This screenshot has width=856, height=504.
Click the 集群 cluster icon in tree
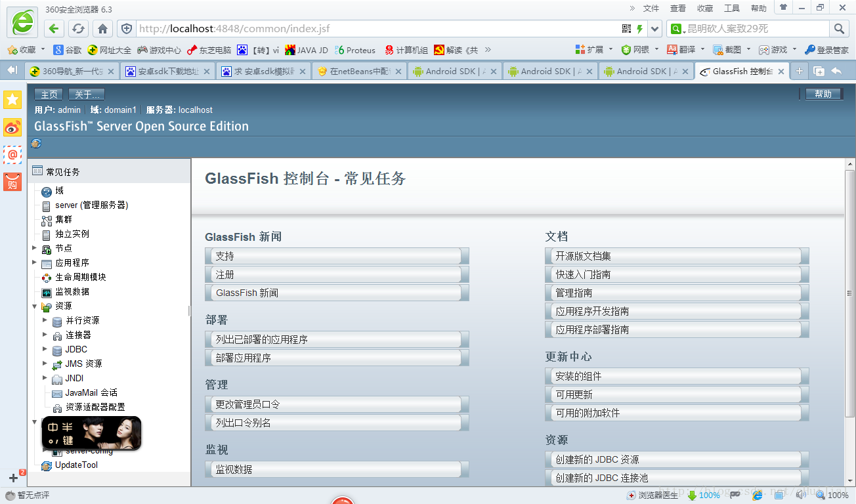(47, 220)
